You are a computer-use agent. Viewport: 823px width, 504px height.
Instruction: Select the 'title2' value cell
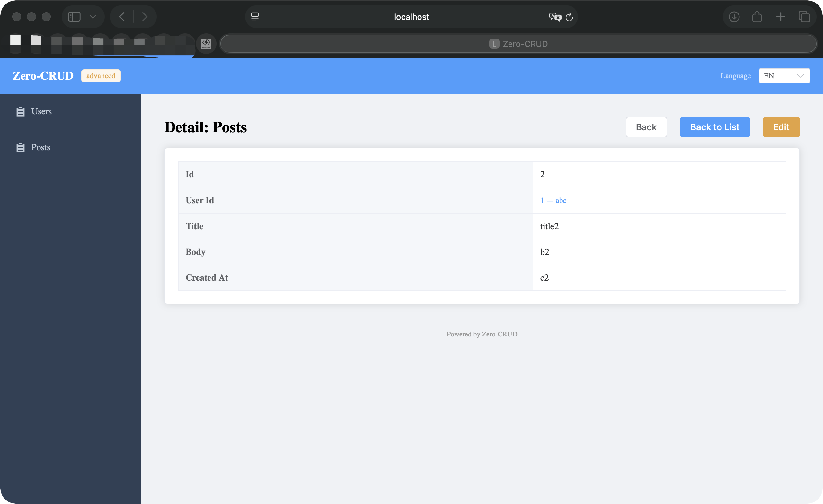point(659,226)
